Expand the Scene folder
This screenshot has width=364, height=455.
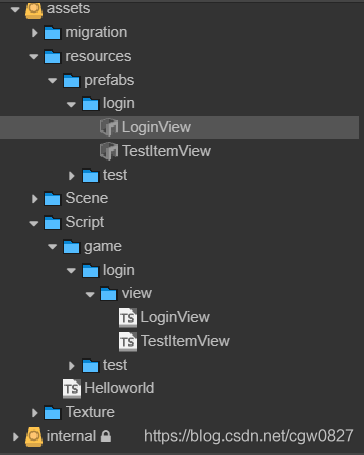point(34,199)
